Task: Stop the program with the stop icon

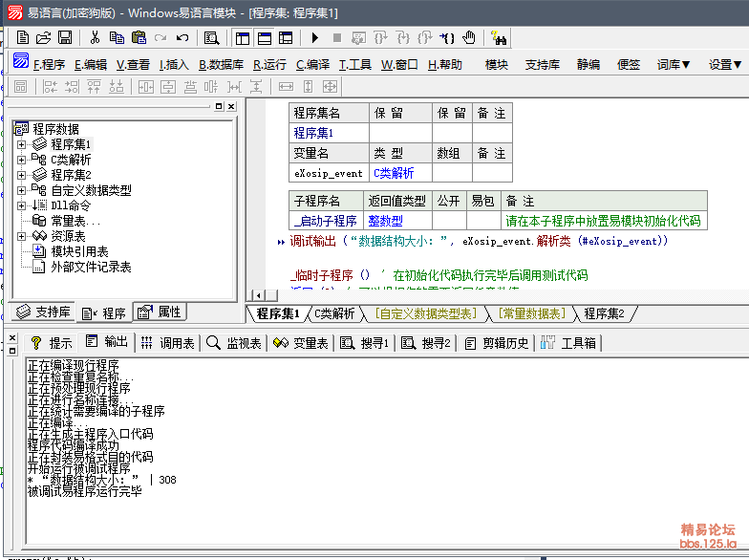Action: (x=336, y=38)
